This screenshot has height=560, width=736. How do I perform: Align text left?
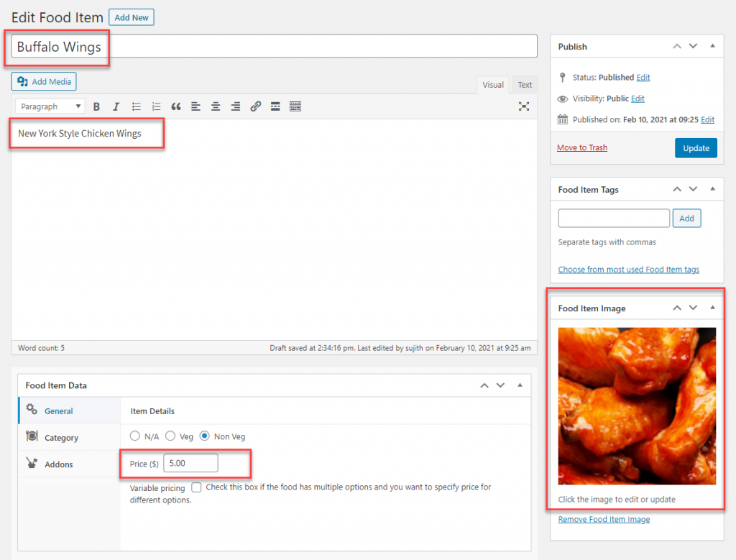click(x=195, y=106)
